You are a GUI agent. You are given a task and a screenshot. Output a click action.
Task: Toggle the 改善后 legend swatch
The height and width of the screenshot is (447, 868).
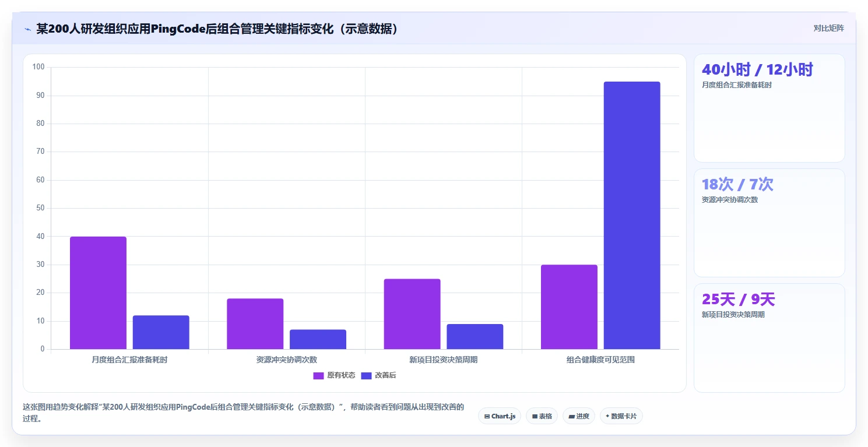click(x=366, y=375)
